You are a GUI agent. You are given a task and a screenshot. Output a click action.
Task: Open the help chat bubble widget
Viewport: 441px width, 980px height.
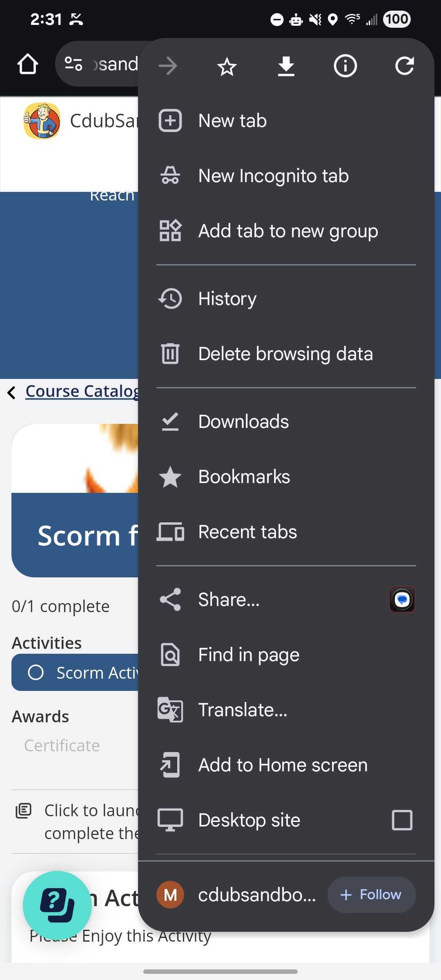pyautogui.click(x=57, y=905)
